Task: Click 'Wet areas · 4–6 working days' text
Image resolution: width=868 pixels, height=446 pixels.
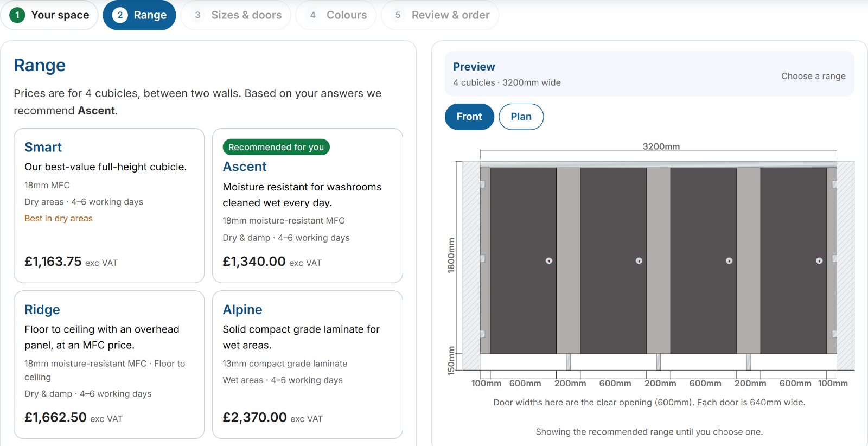Action: point(283,380)
